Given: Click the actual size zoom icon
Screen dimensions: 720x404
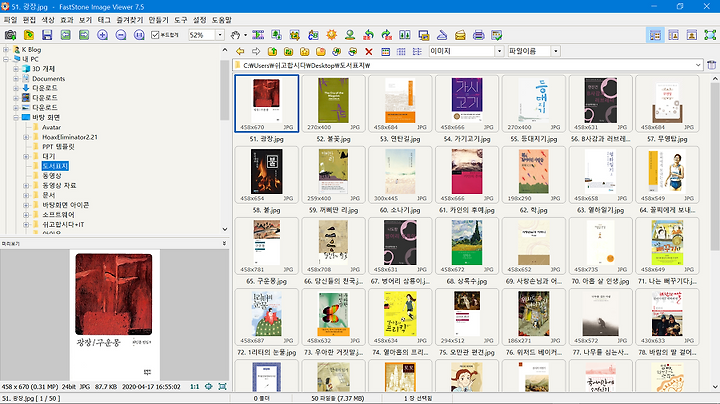Looking at the screenshot, I should pyautogui.click(x=139, y=35).
